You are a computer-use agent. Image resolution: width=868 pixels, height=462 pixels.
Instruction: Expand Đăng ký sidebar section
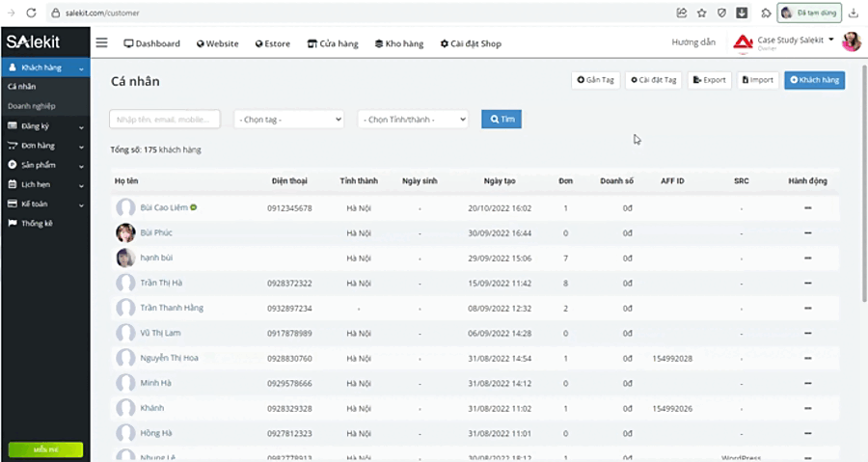(45, 126)
